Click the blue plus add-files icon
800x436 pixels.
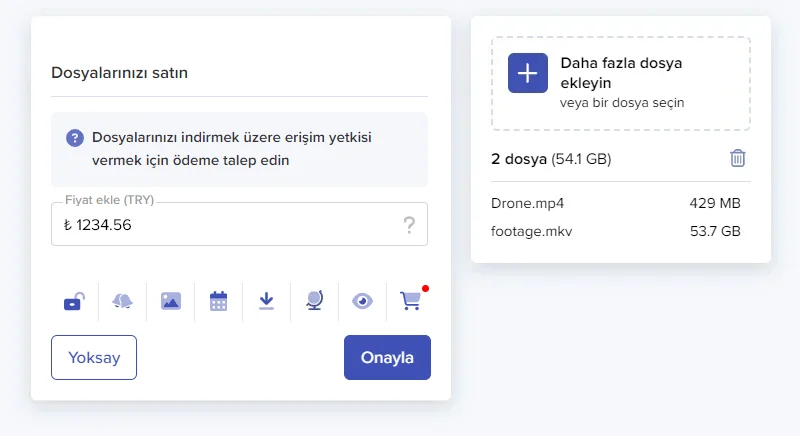click(528, 73)
